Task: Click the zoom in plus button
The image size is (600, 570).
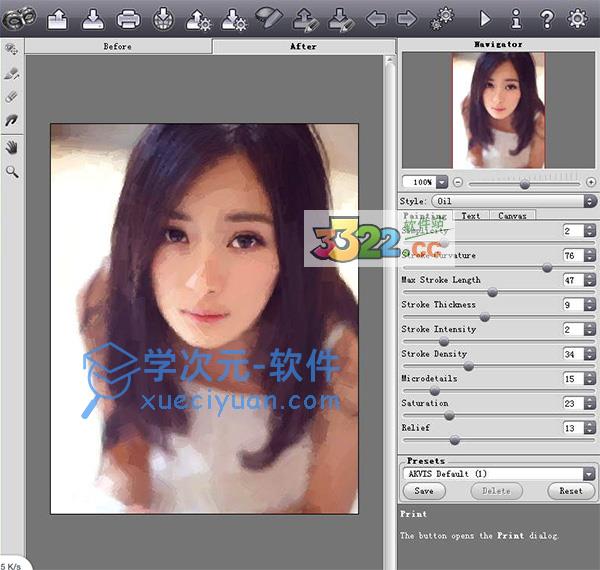Action: [591, 182]
